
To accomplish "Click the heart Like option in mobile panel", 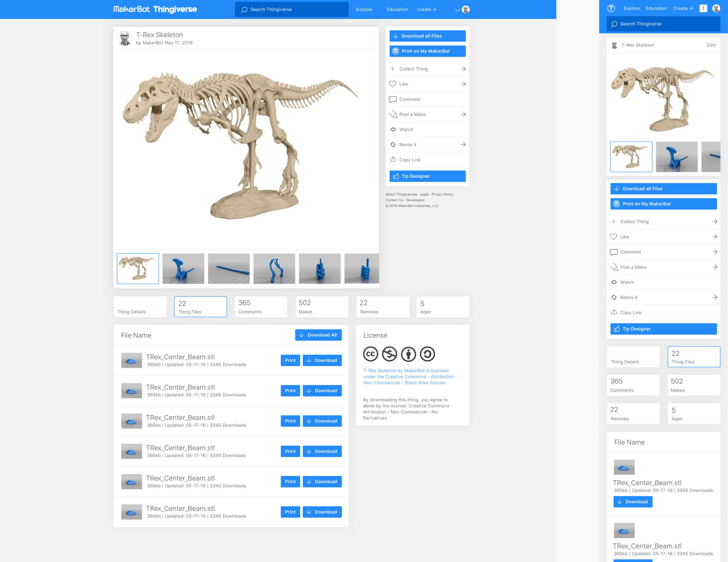I will [663, 237].
